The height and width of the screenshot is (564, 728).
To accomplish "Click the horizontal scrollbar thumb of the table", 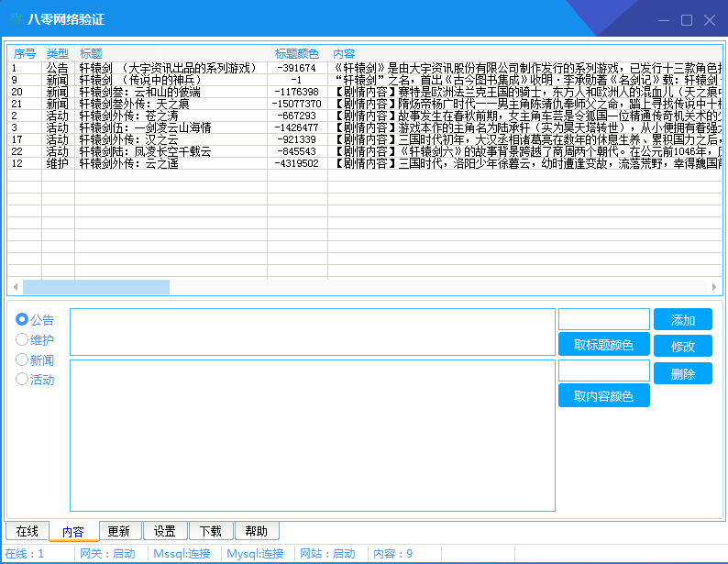I will [x=96, y=287].
